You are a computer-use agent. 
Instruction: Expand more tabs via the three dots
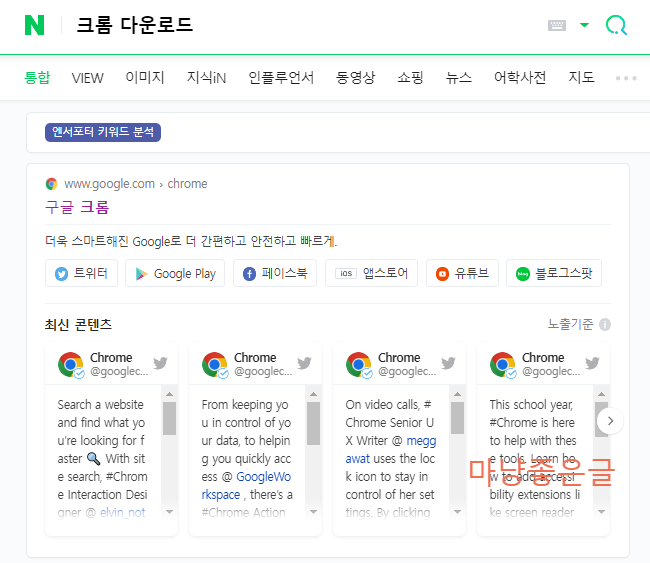pos(626,78)
